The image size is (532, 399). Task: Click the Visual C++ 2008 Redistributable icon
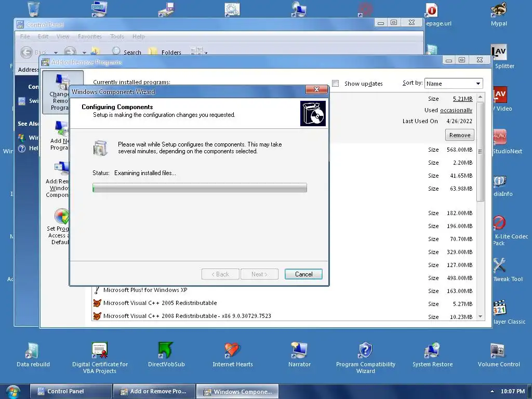point(97,316)
